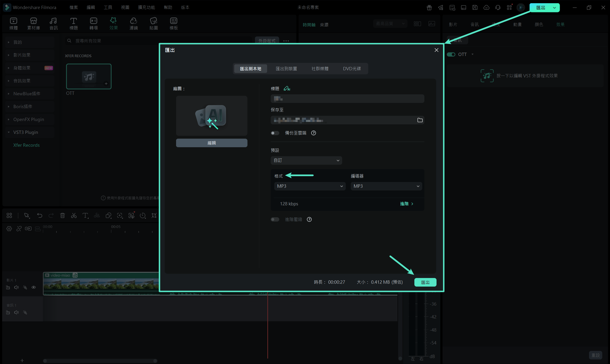Open the Filters (濾鏡) panel icon

point(133,24)
